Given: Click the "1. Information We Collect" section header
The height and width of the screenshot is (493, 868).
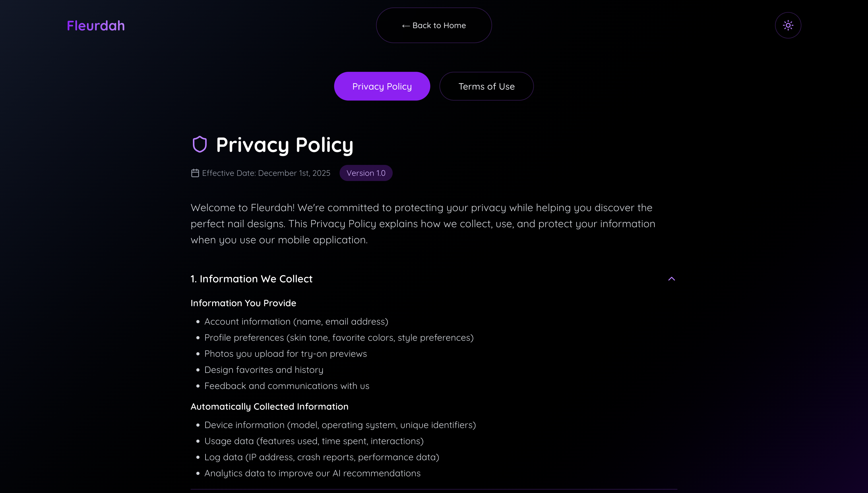Looking at the screenshot, I should (251, 279).
